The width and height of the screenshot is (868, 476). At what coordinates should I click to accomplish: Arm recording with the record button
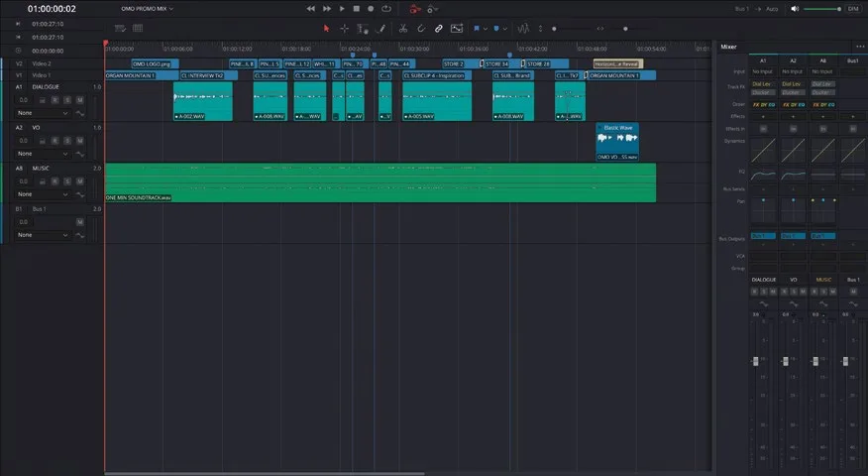371,9
